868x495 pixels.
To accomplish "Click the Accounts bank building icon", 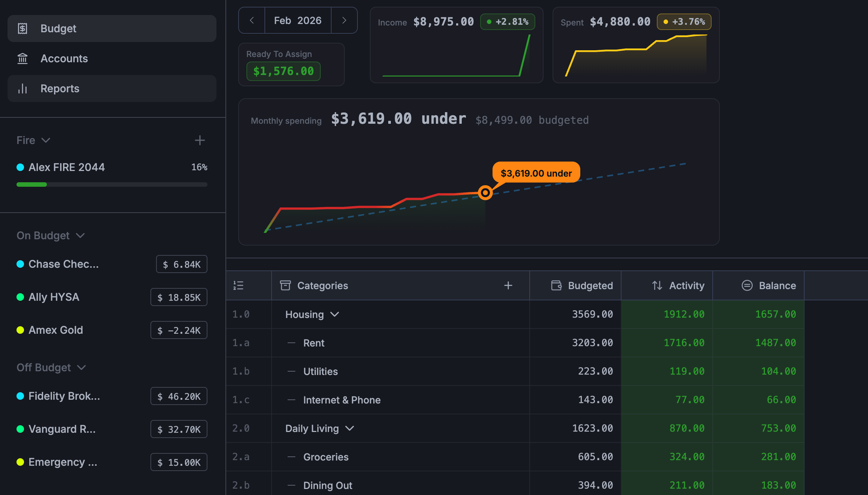I will coord(23,58).
